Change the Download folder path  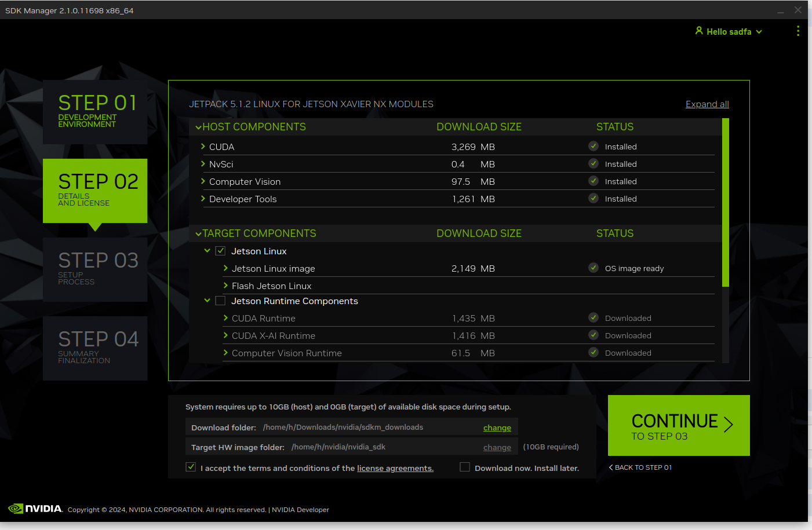click(x=497, y=427)
